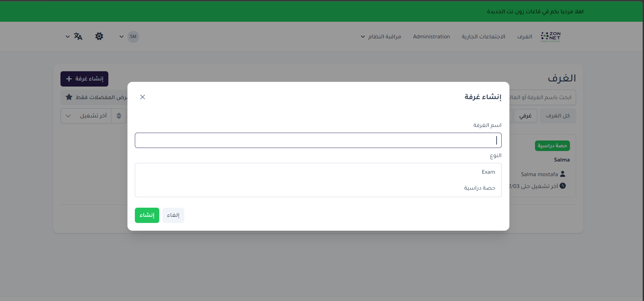The width and height of the screenshot is (644, 301).
Task: Click the clock icon for last run
Action: pyautogui.click(x=562, y=186)
